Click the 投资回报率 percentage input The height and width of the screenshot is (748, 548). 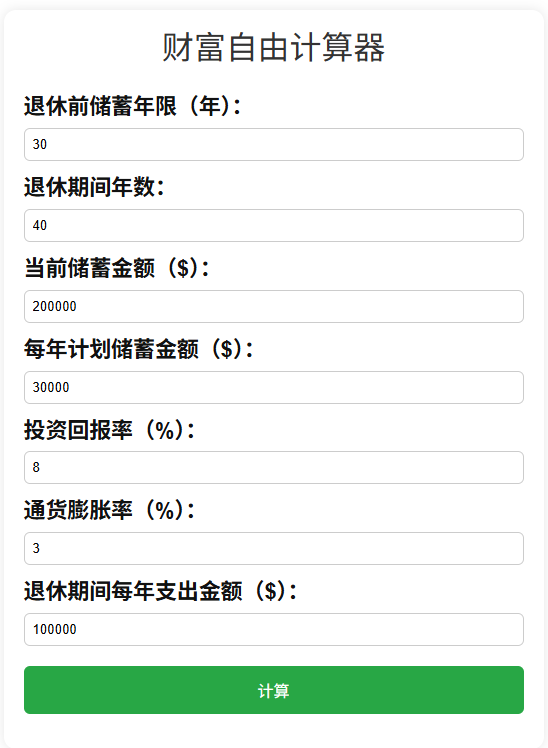[x=274, y=468]
